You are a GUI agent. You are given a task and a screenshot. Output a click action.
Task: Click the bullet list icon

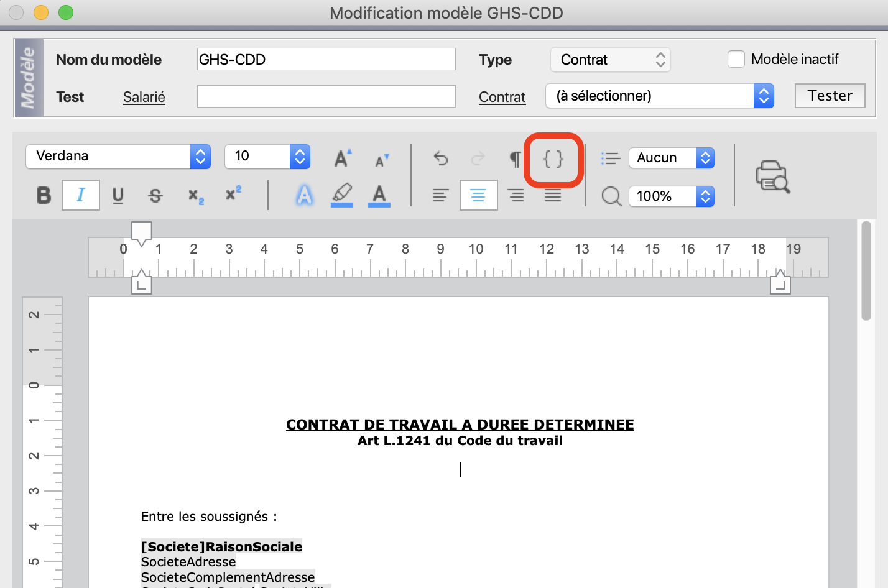[611, 158]
